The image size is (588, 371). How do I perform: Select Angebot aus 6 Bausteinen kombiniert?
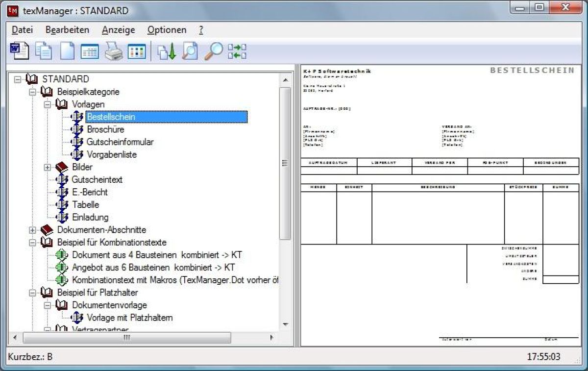(153, 267)
